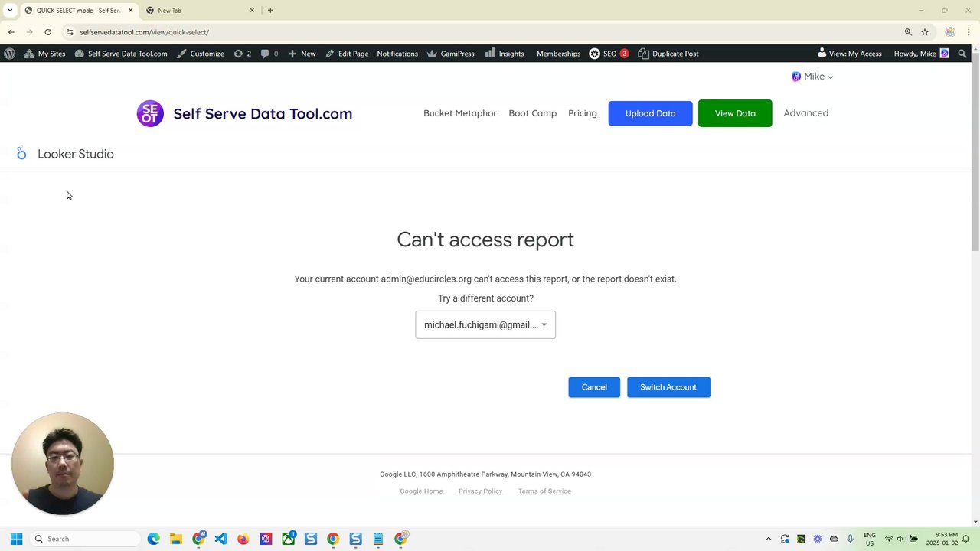Show hidden system tray icons
This screenshot has height=551, width=980.
(769, 539)
